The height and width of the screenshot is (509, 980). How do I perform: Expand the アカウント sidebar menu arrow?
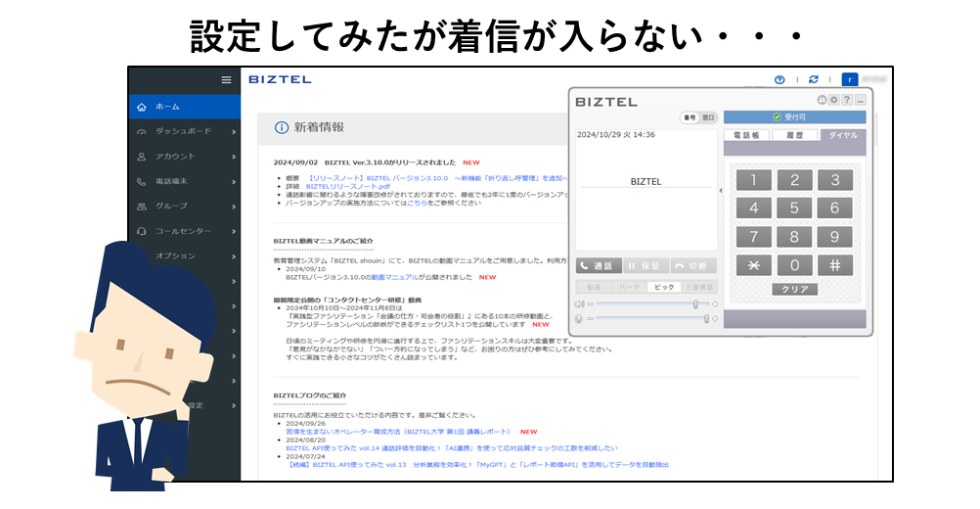pos(234,157)
